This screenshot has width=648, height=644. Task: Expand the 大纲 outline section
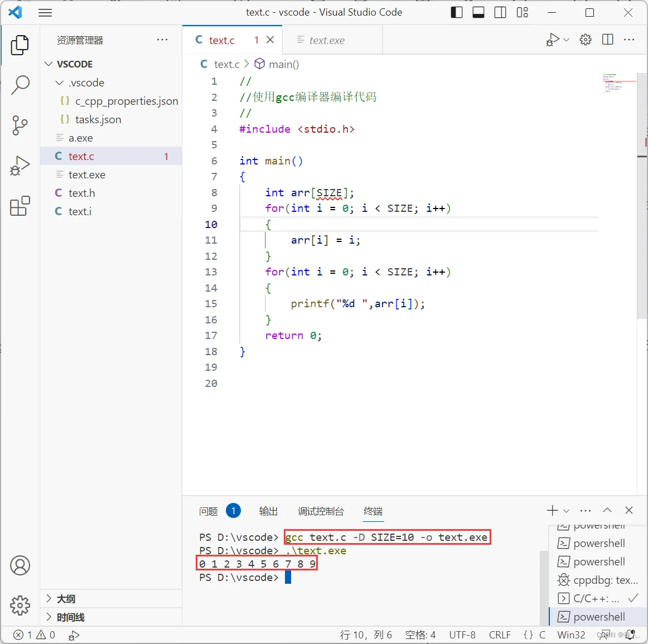[x=66, y=599]
